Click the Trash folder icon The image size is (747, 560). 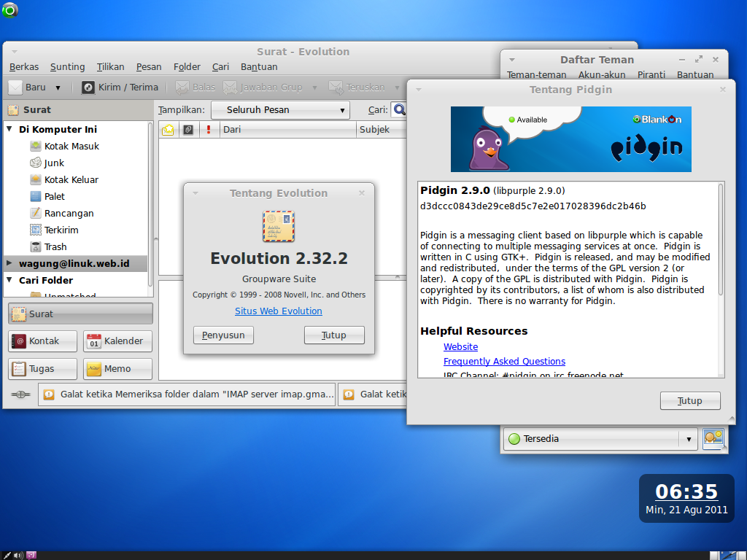point(36,246)
